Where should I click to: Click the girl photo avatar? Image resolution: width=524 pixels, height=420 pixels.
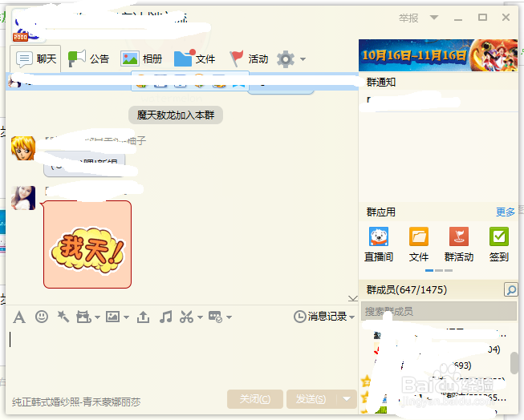23,198
